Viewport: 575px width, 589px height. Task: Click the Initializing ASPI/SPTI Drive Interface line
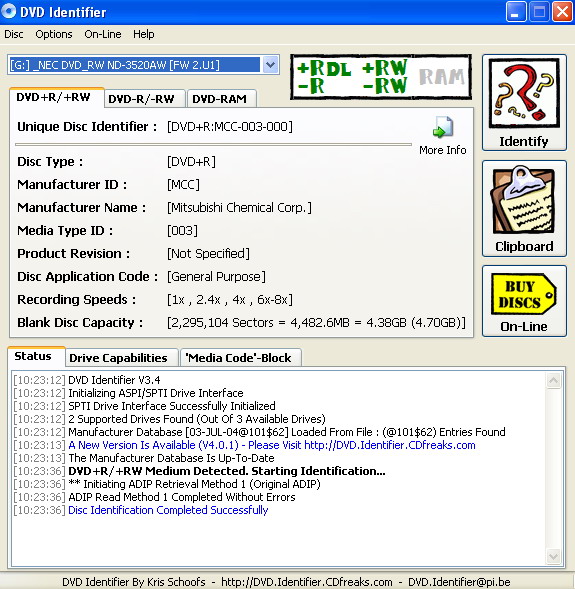coord(156,393)
